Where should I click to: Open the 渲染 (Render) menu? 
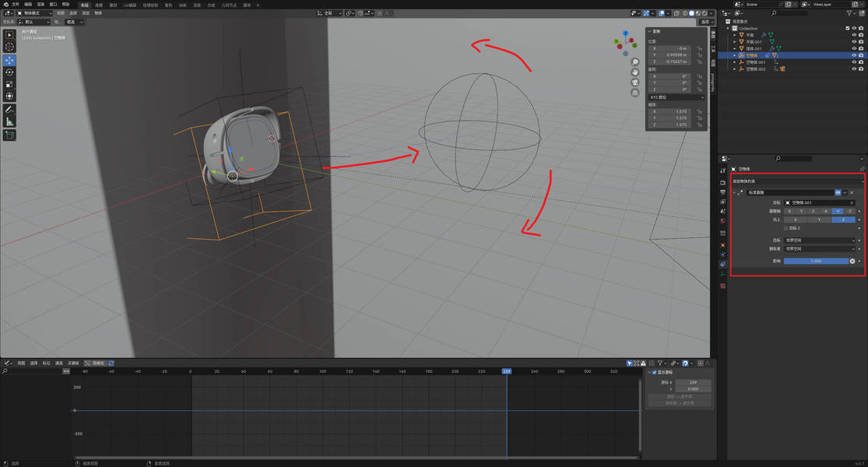40,5
